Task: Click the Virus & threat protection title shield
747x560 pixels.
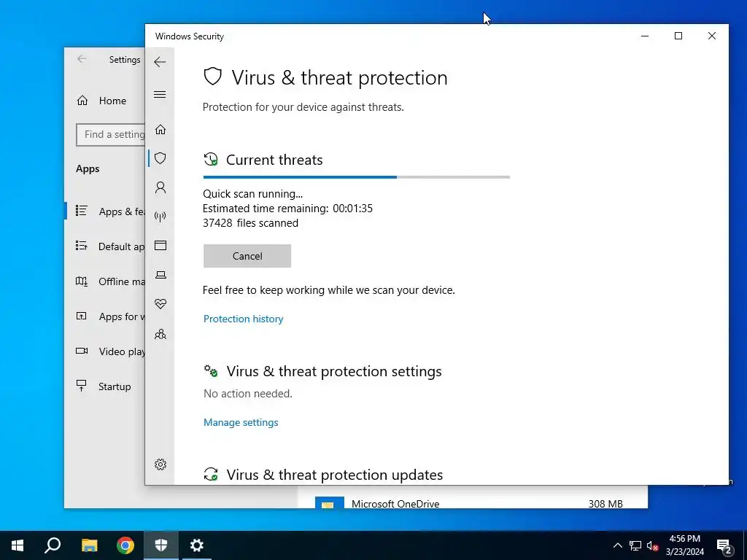Action: [212, 76]
